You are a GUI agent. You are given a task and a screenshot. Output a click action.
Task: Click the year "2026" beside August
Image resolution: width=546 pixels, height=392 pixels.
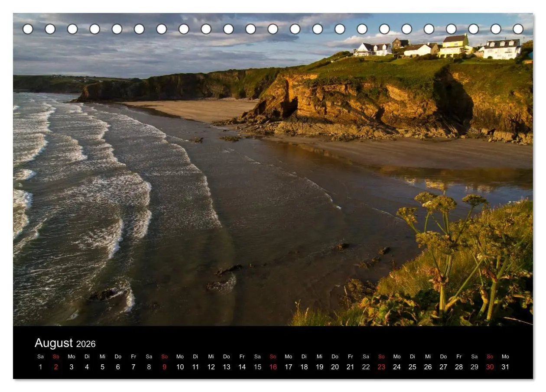tap(86, 344)
